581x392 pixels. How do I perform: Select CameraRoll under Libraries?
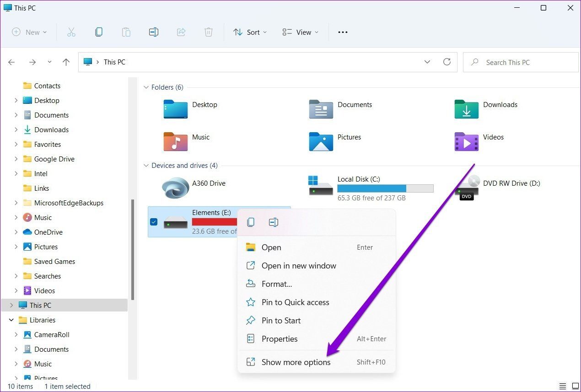click(x=52, y=335)
